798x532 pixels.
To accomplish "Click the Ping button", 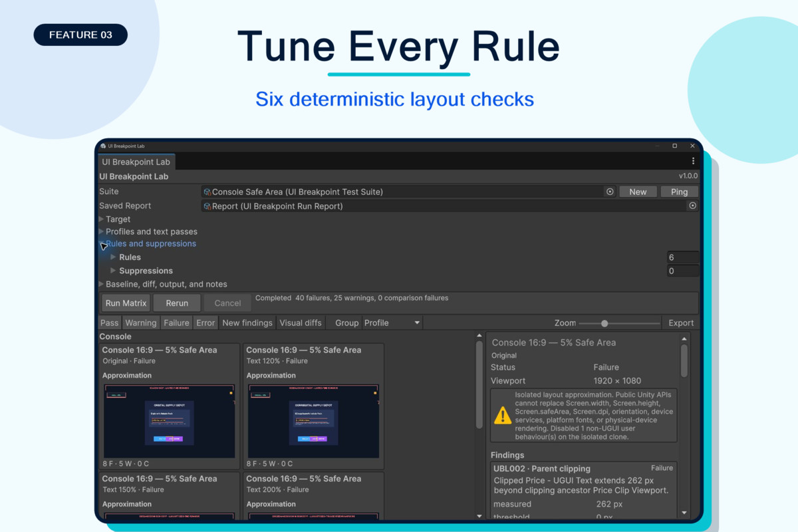I will point(679,192).
